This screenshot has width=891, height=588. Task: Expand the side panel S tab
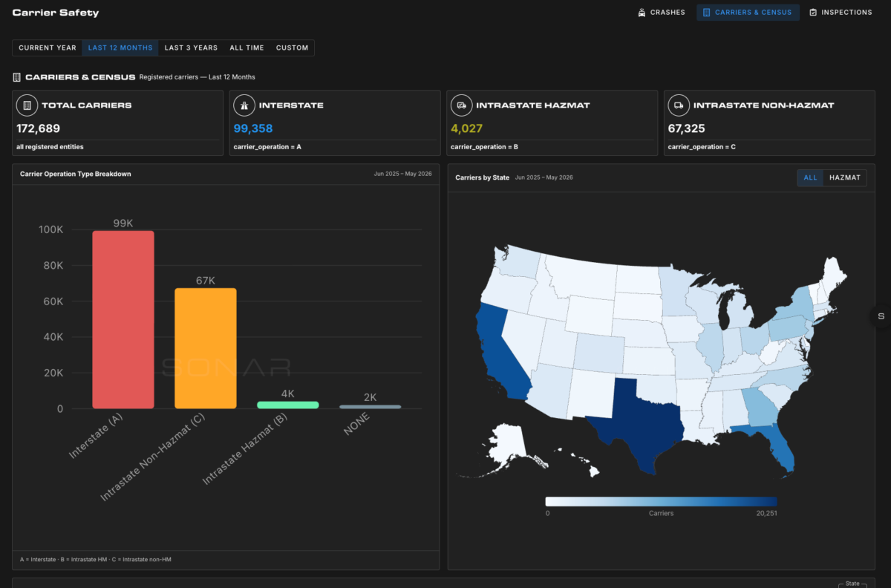click(881, 316)
